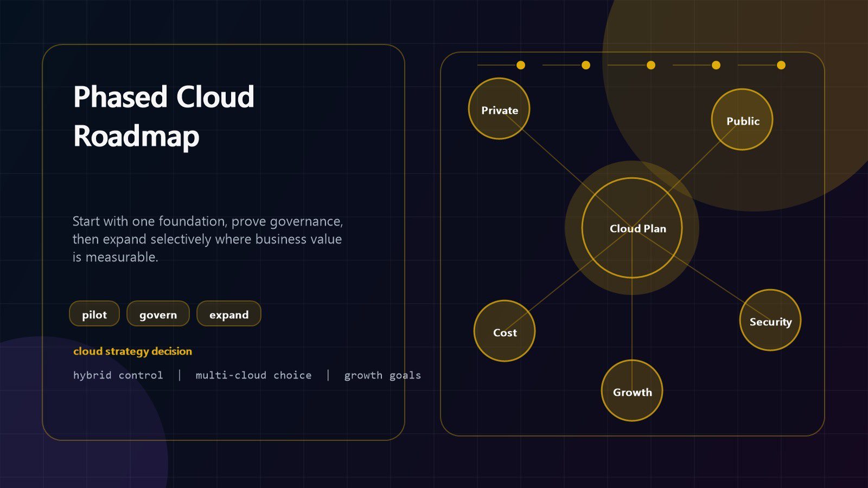
Task: Click the paragraph starting 'Start with one foundation'
Action: 208,239
